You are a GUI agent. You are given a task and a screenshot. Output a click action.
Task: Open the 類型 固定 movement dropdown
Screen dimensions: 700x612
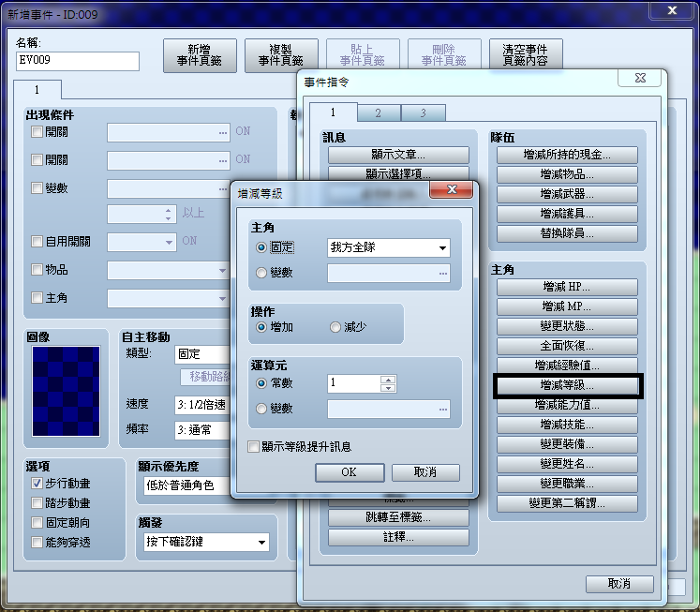pyautogui.click(x=202, y=354)
